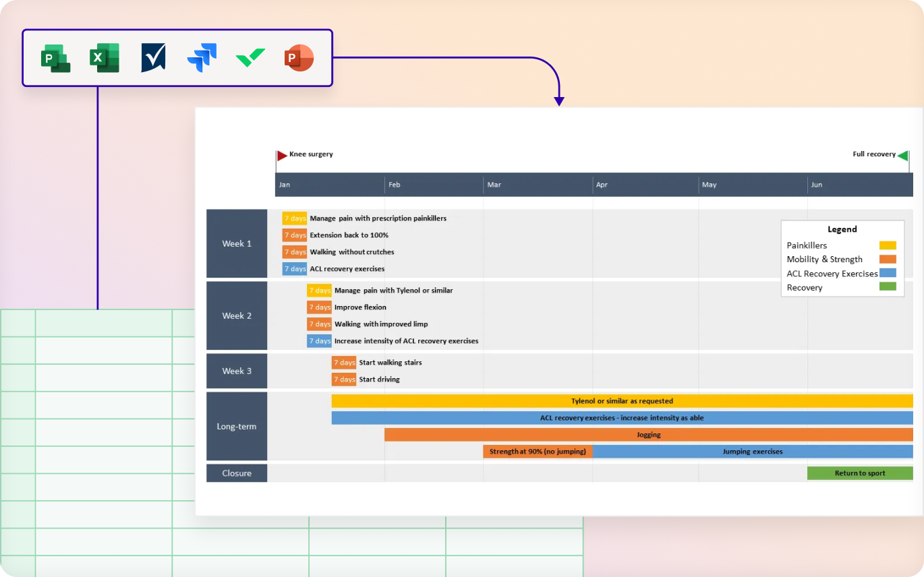
Task: Click 'Start walking stairs' task text
Action: [x=391, y=363]
